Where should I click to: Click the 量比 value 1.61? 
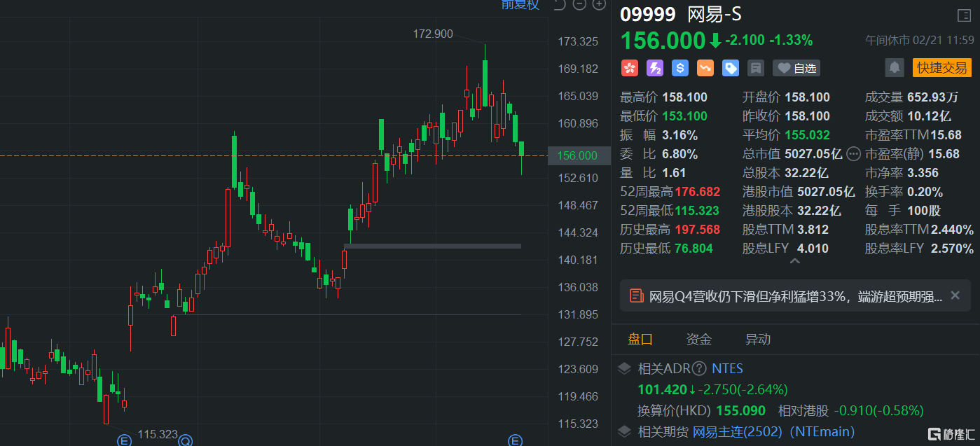coord(674,173)
